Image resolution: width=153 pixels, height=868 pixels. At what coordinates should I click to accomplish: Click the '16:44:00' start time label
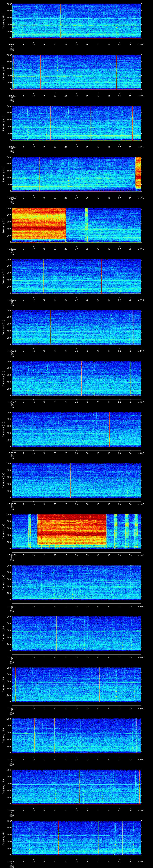coord(12,708)
